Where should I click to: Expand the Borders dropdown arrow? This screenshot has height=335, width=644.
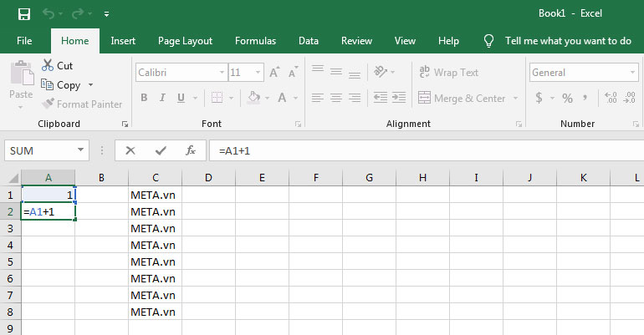tap(231, 98)
